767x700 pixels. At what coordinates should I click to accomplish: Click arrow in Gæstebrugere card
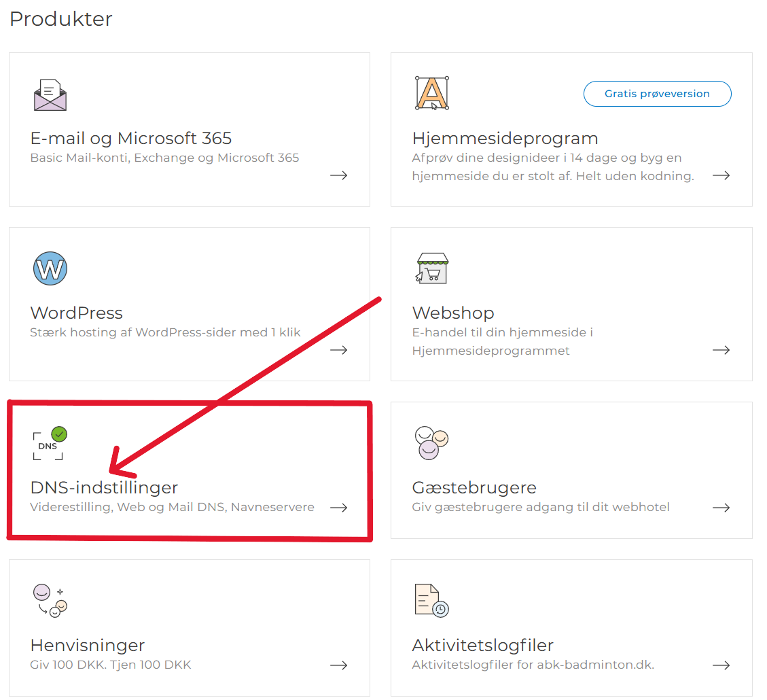pyautogui.click(x=721, y=507)
